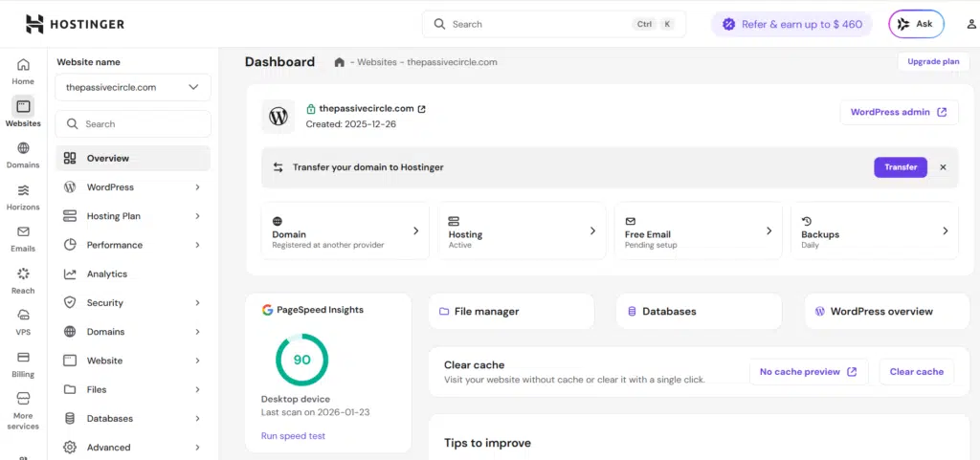Click the top Search field
The image size is (980, 460).
(554, 24)
